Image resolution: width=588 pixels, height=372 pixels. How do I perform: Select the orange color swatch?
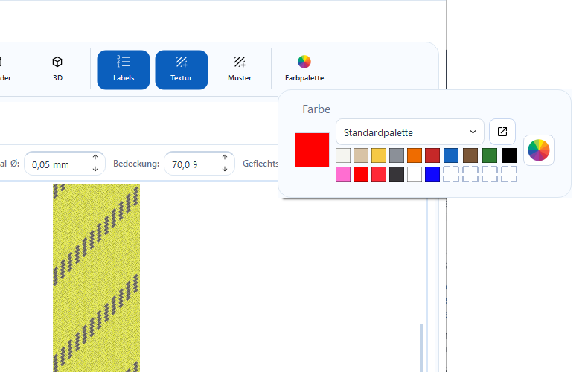click(x=415, y=155)
